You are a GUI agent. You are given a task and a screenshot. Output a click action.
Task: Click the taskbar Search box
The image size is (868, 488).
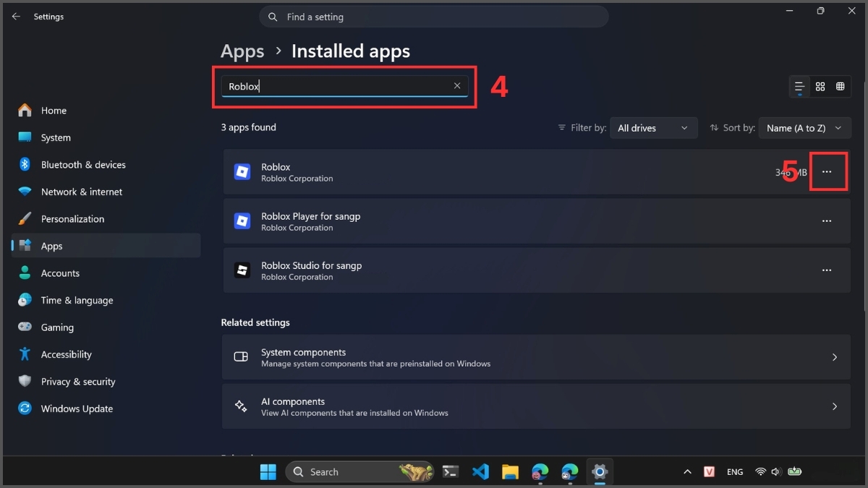tap(359, 472)
